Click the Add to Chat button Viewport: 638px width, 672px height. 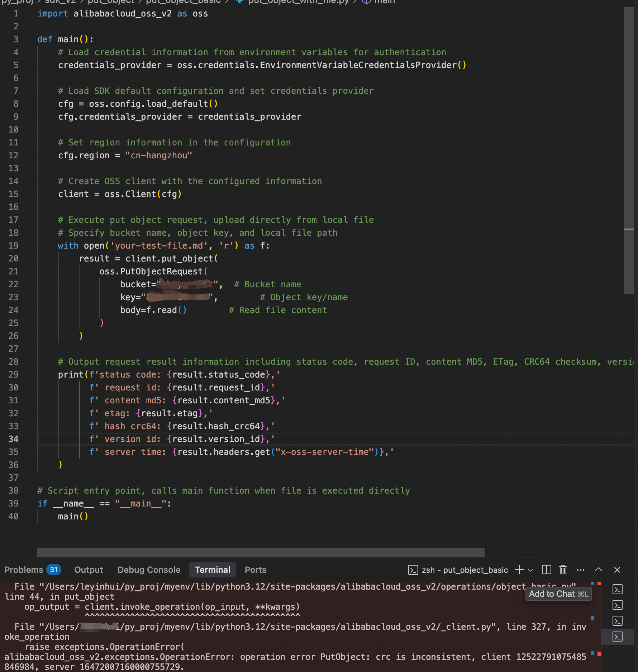click(558, 594)
